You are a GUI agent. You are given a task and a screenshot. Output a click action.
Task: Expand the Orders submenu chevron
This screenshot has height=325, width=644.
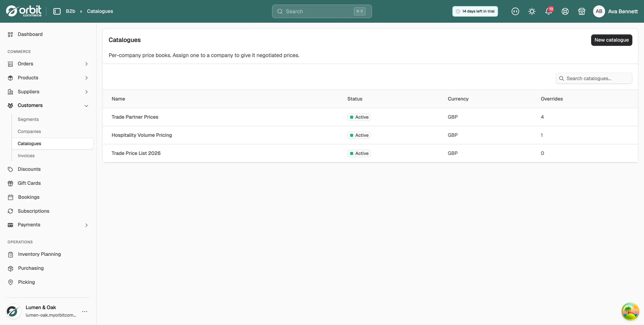(86, 64)
